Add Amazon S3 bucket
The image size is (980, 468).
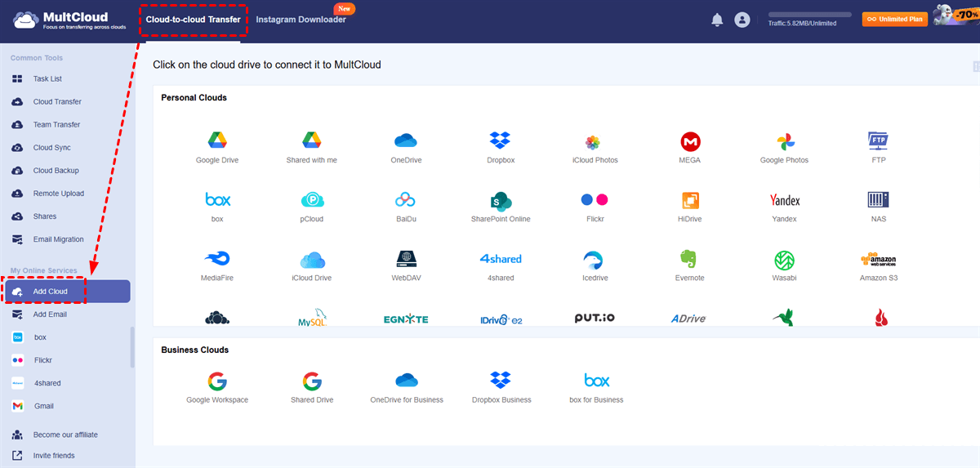click(x=878, y=265)
